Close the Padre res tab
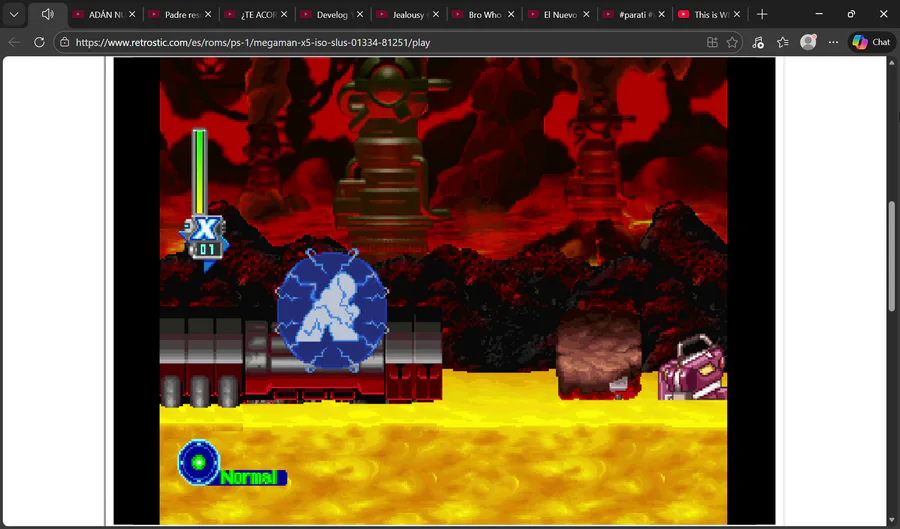Image resolution: width=900 pixels, height=529 pixels. click(208, 14)
